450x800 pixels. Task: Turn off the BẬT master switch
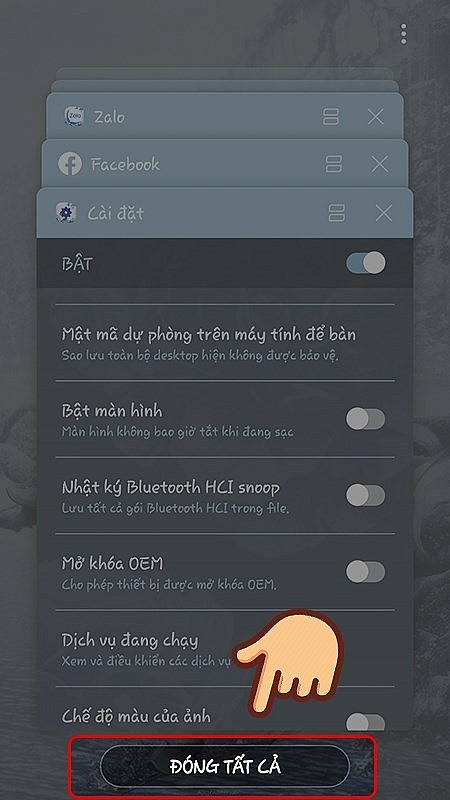pos(366,263)
